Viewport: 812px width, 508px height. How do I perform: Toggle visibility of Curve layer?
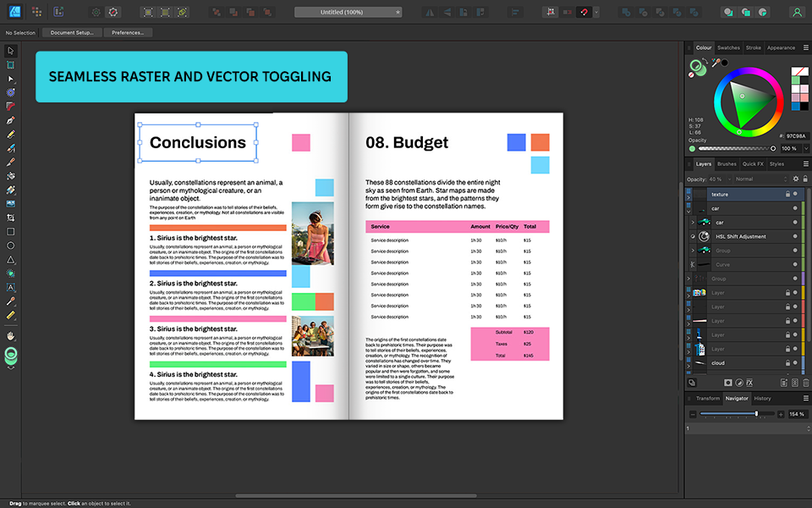pyautogui.click(x=795, y=264)
